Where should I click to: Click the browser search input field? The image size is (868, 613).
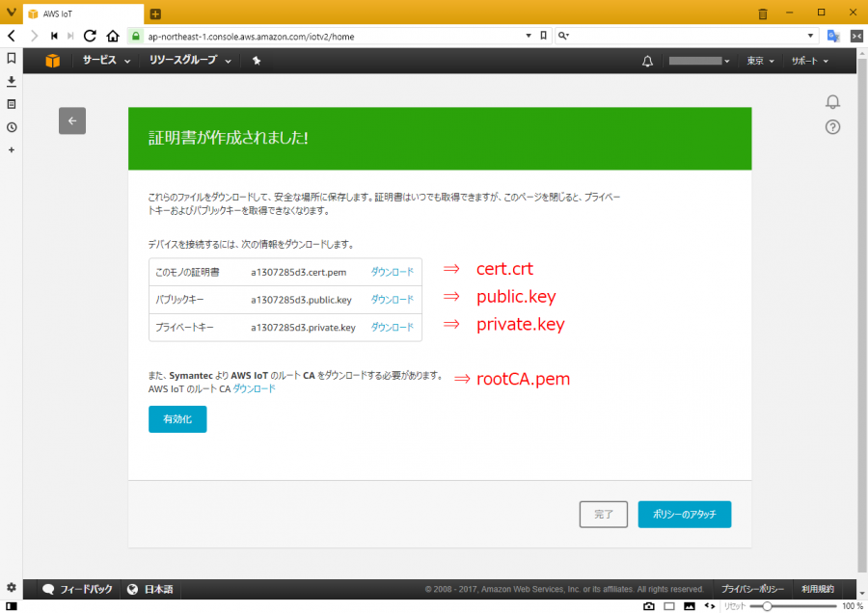click(687, 36)
